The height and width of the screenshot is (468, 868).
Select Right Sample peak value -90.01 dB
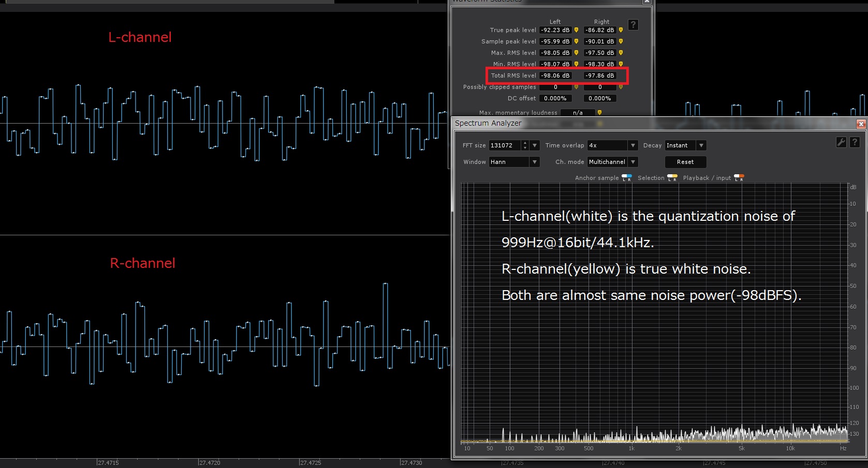coord(600,41)
